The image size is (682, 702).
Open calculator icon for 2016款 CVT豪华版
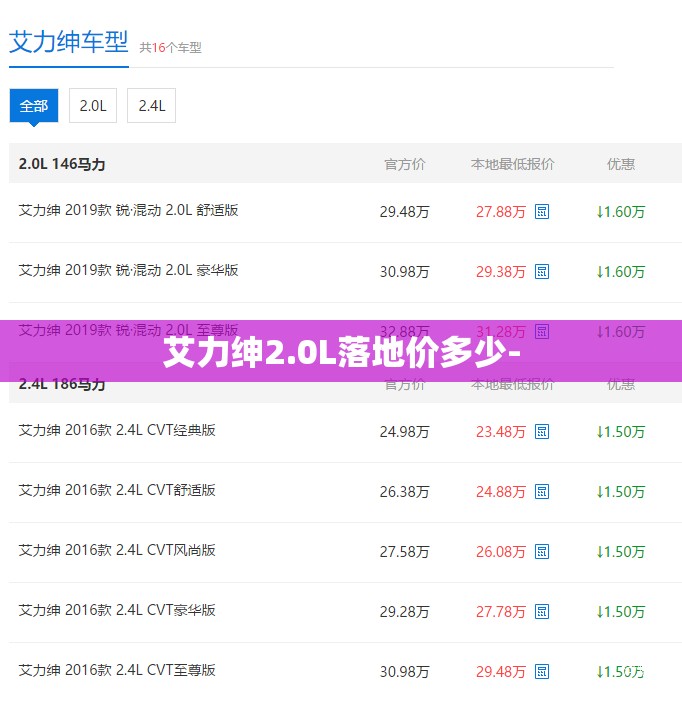pyautogui.click(x=542, y=612)
